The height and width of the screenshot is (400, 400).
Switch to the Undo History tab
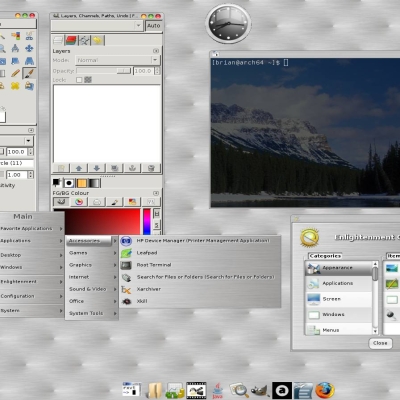[x=97, y=40]
